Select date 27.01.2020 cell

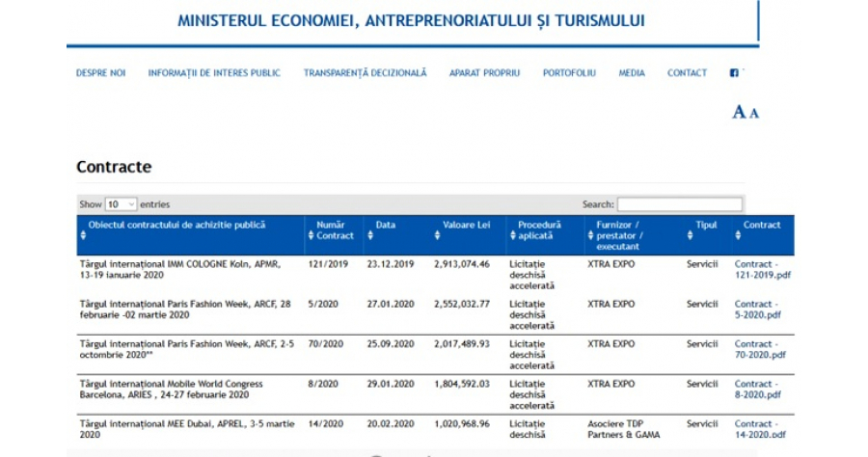pyautogui.click(x=391, y=304)
